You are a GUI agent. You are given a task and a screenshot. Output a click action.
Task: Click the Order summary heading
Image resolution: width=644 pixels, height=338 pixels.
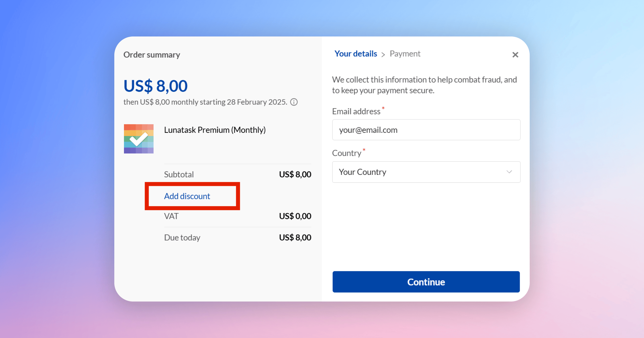[152, 55]
